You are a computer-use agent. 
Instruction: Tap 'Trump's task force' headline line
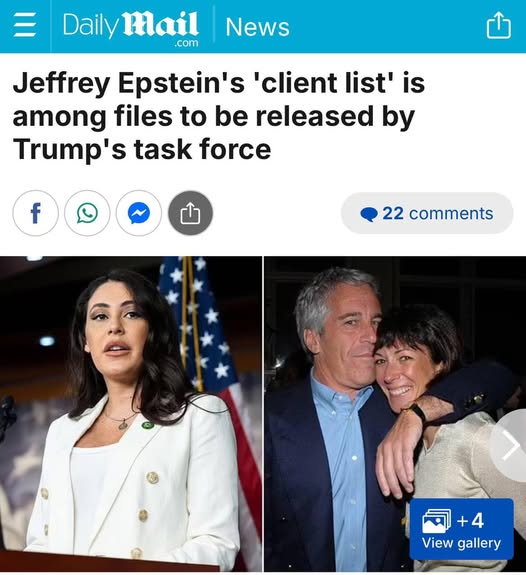point(142,150)
